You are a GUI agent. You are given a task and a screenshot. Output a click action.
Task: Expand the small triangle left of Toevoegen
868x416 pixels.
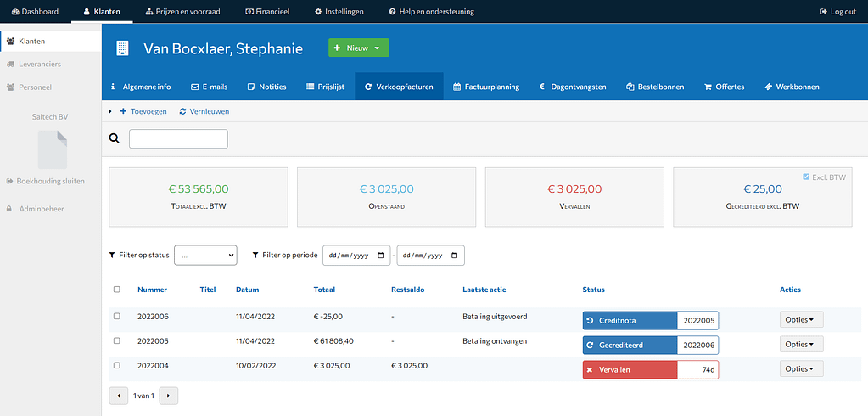point(110,111)
